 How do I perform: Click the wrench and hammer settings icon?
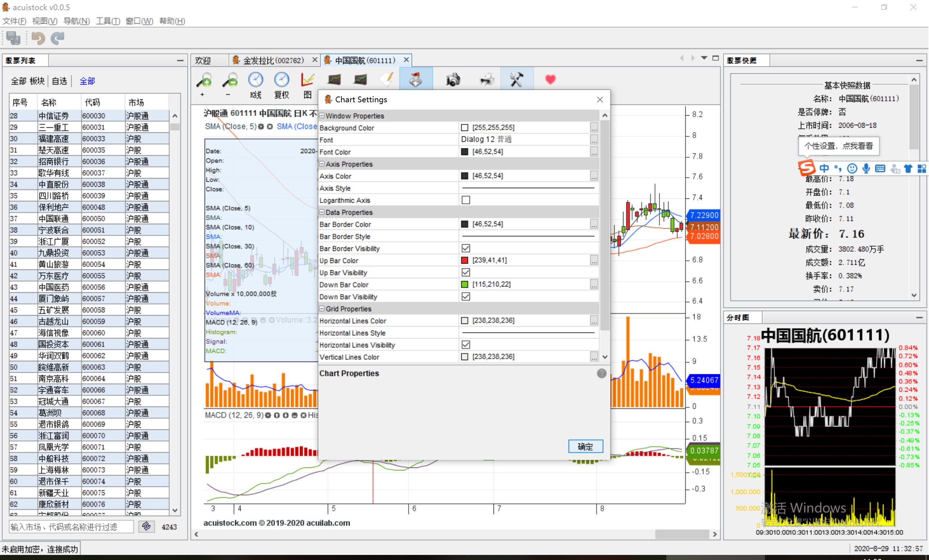click(516, 79)
